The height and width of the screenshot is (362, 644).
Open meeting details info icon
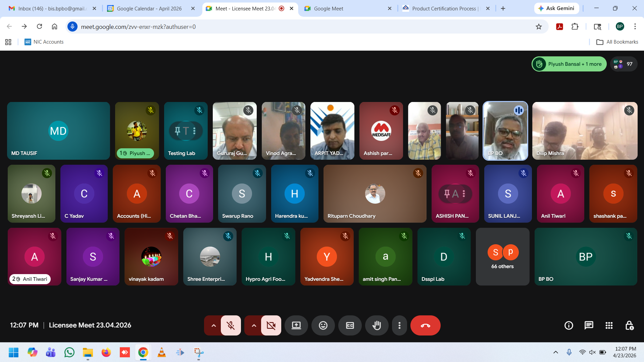coord(568,325)
